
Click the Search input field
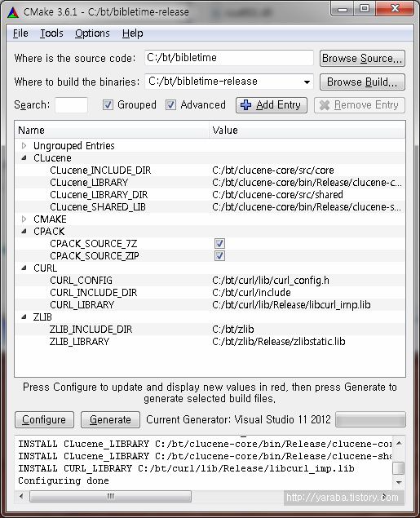click(x=71, y=105)
